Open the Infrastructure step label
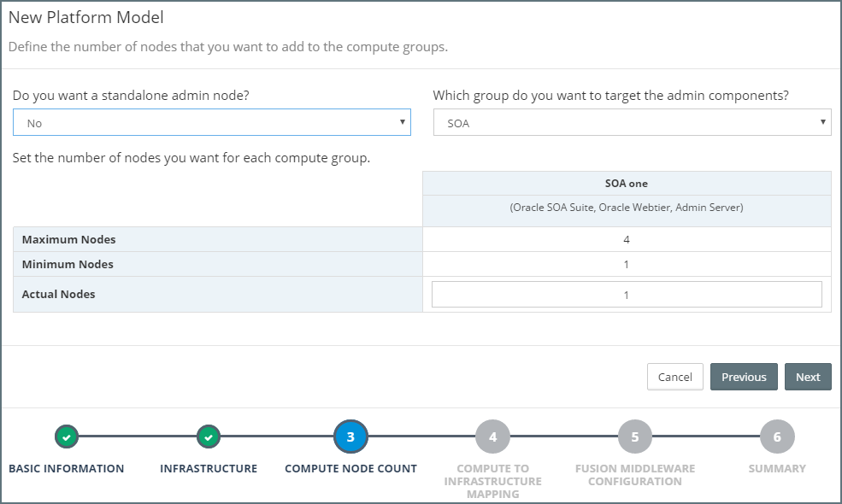 (209, 468)
